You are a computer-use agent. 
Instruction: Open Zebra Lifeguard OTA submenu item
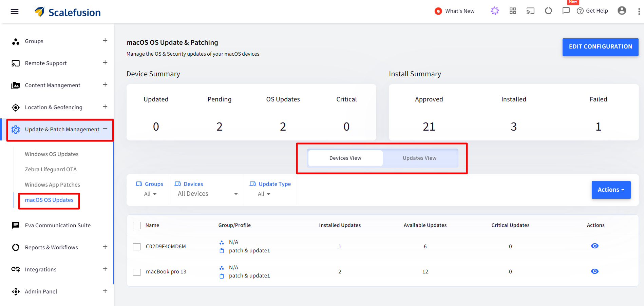coord(51,169)
